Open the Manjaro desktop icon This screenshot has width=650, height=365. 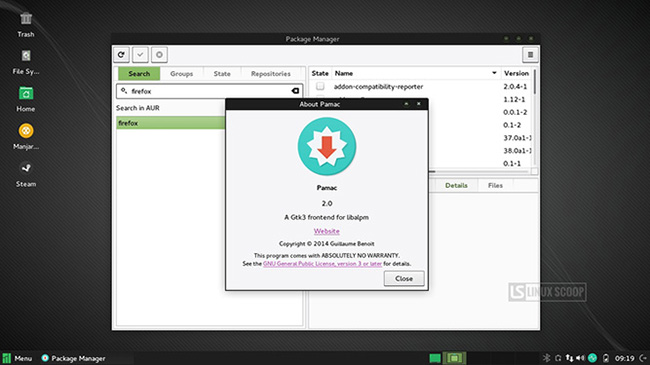26,137
